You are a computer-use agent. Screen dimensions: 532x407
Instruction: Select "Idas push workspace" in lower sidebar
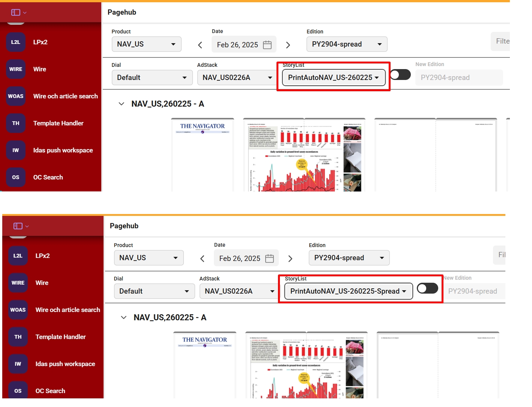65,364
